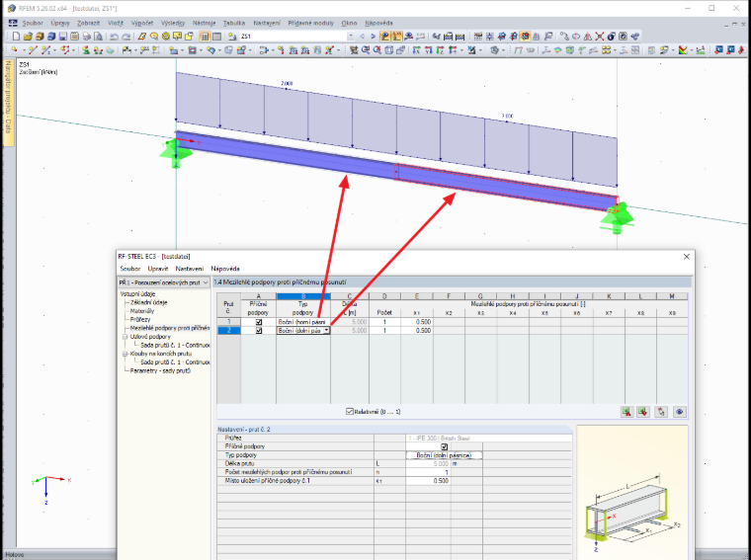Screen dimensions: 751x560
Task: Open the ZS1 load case dropdown
Action: click(351, 37)
